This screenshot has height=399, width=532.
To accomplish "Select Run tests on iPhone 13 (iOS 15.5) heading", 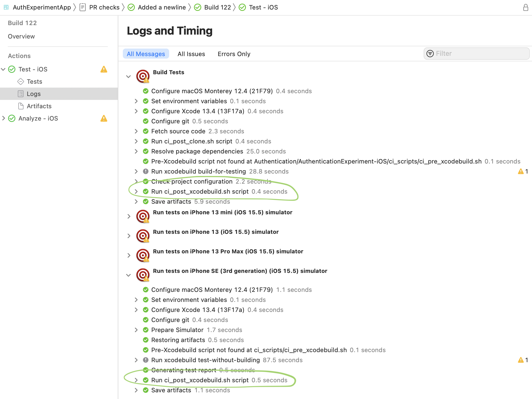I will 216,232.
